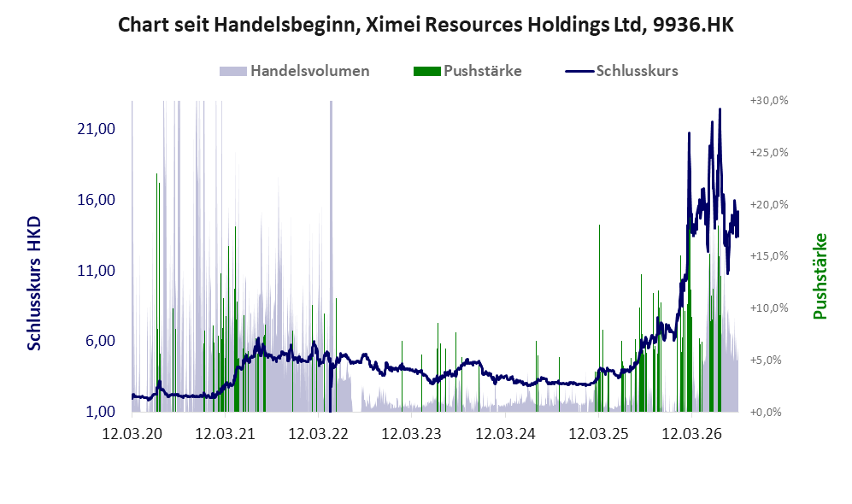Click the navy Schlusskurs legend line

coord(579,71)
